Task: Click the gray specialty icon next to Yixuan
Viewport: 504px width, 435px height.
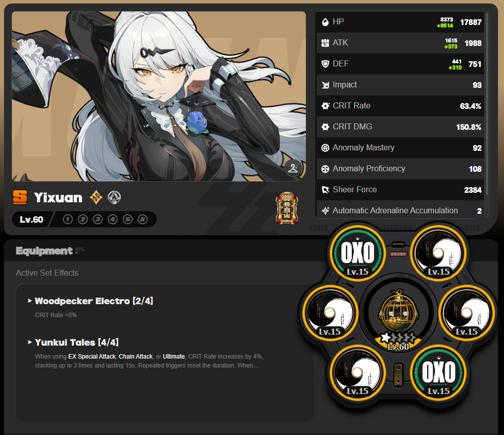Action: [114, 197]
